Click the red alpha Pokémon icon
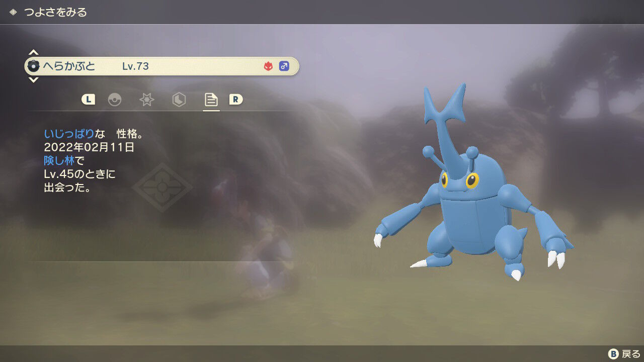 coord(268,66)
